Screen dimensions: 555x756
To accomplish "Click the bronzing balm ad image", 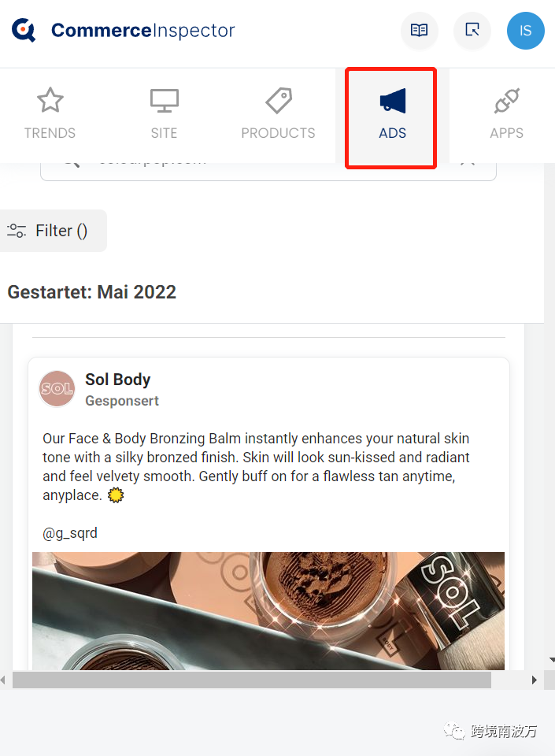I will [x=268, y=610].
